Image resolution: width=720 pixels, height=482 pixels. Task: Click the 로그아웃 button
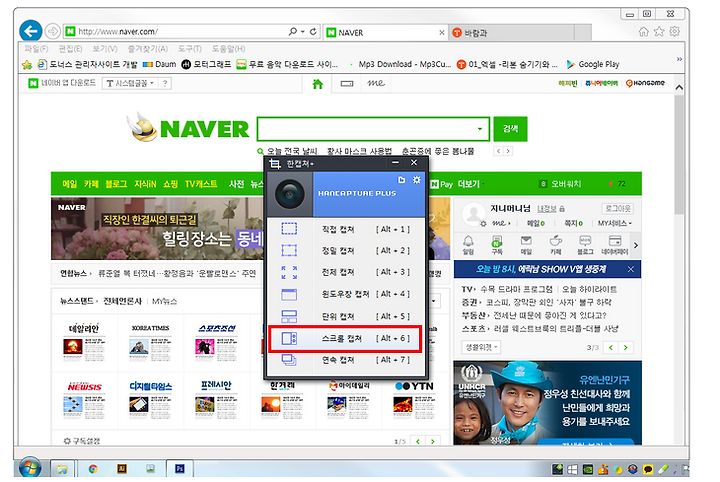618,209
